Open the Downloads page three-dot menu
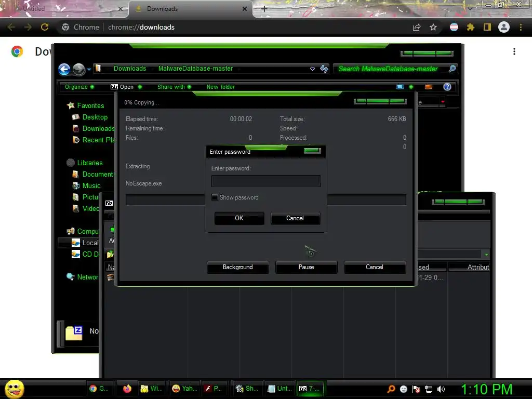This screenshot has height=399, width=532. tap(514, 51)
